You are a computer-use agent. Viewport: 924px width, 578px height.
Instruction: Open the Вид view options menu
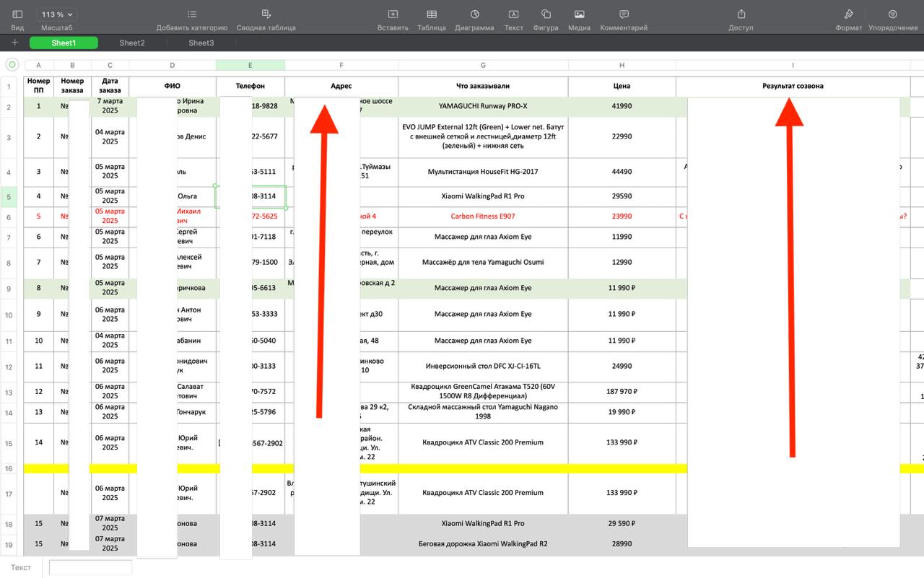tap(17, 14)
